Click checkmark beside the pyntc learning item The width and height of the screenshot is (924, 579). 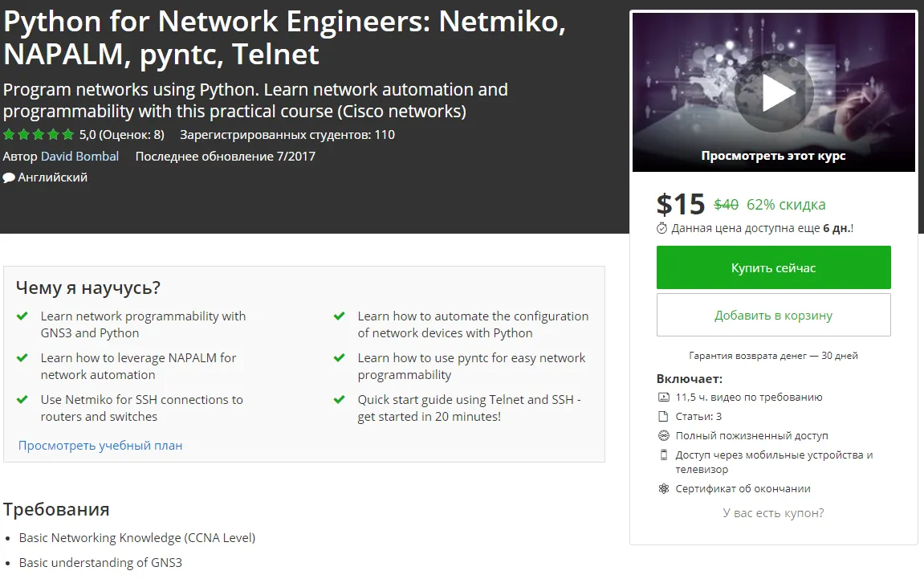point(340,358)
